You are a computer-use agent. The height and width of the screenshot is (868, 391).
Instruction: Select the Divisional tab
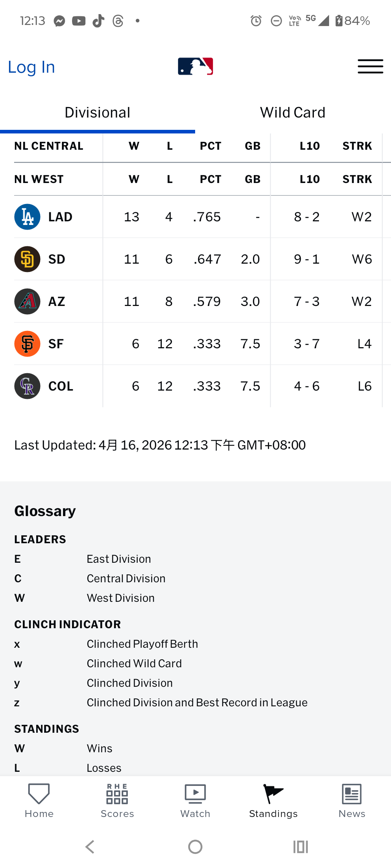(97, 113)
